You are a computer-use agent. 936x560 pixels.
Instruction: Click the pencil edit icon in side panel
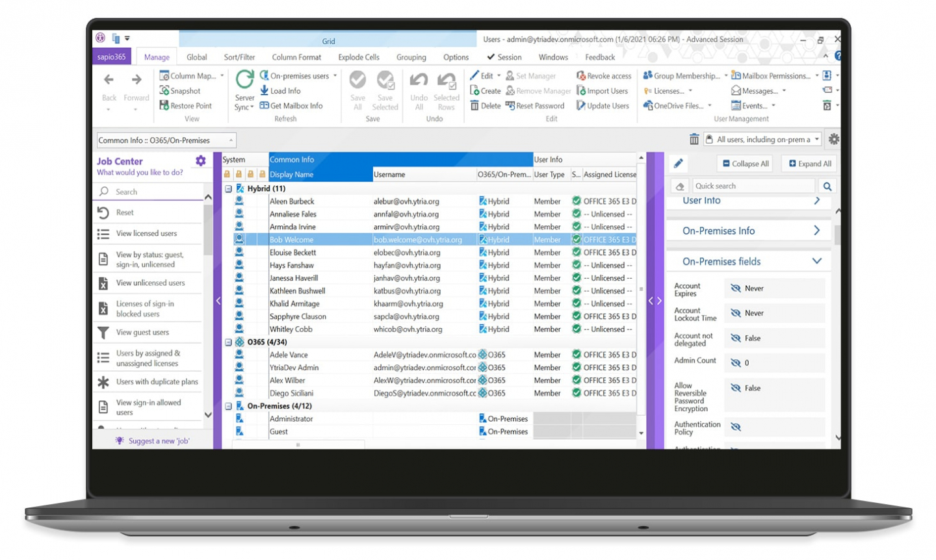(678, 164)
